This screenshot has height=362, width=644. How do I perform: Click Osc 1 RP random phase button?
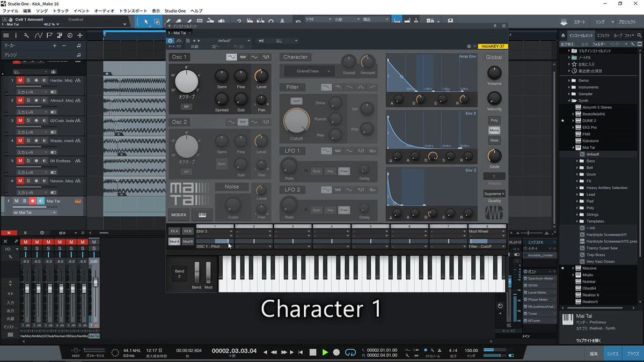click(187, 107)
